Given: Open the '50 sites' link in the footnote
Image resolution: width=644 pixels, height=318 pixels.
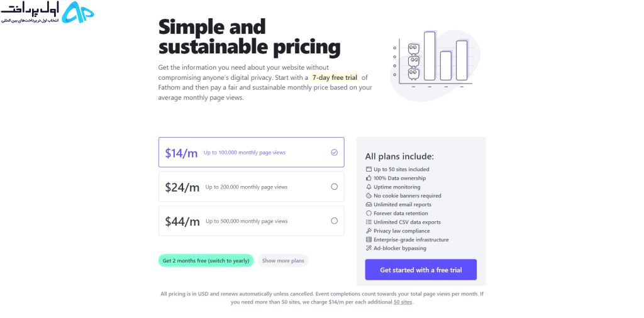Looking at the screenshot, I should 402,302.
